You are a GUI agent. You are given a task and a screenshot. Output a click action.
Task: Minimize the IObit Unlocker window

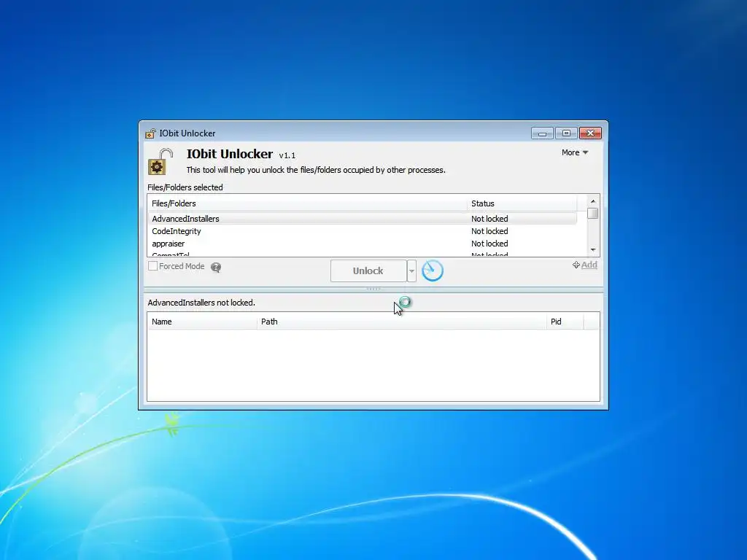[542, 133]
